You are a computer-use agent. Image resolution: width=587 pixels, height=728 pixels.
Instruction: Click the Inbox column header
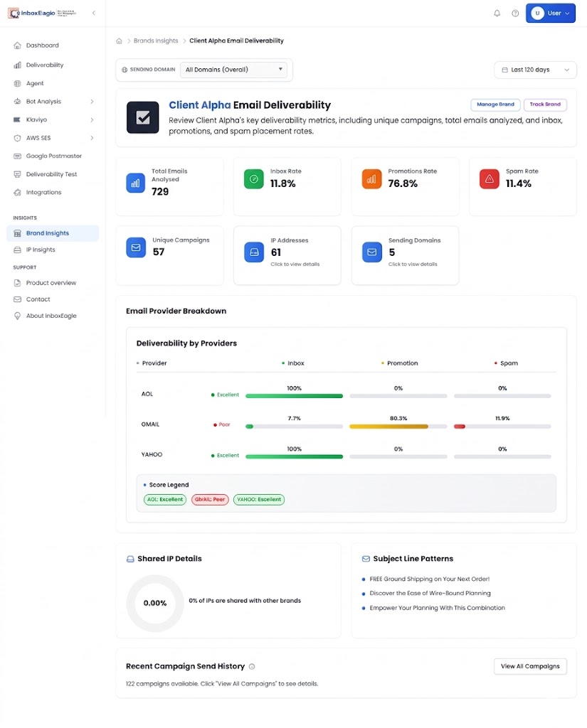click(x=293, y=363)
